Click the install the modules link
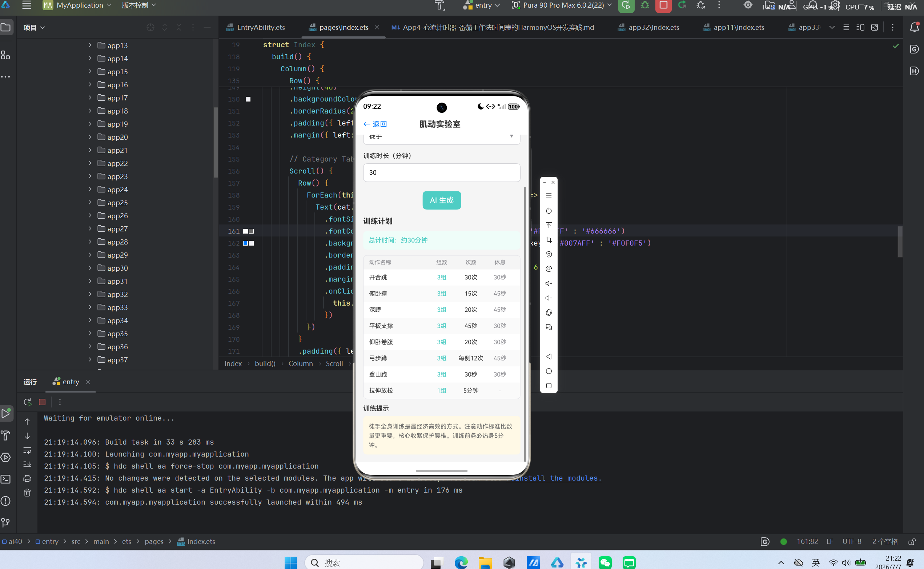The width and height of the screenshot is (924, 569). 554,478
